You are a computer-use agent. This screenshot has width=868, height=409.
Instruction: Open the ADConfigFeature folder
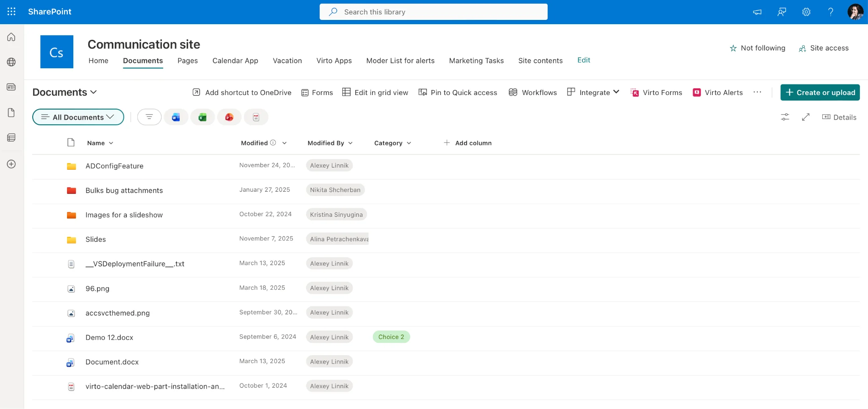pyautogui.click(x=114, y=166)
